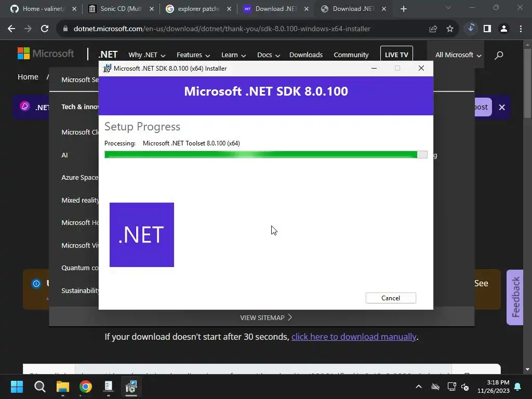The height and width of the screenshot is (399, 532).
Task: Open .NET home link
Action: (x=108, y=55)
